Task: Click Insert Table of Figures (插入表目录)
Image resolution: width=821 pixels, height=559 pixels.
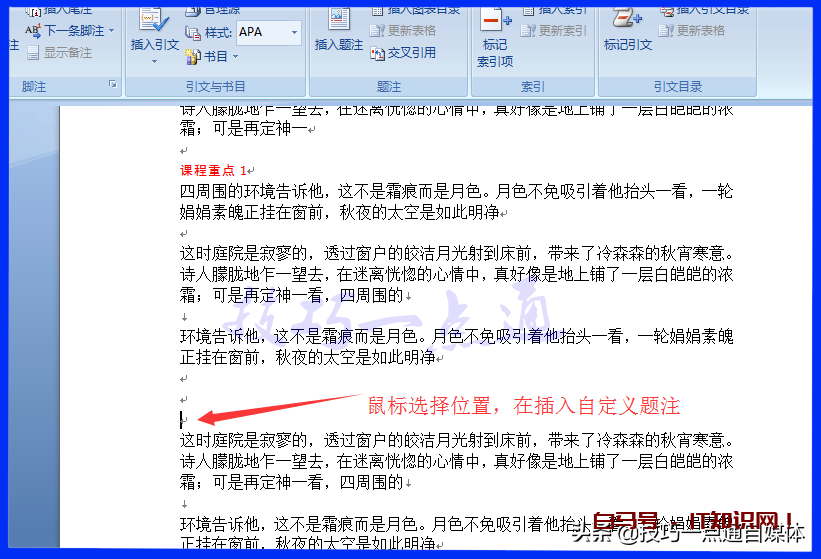Action: tap(415, 10)
